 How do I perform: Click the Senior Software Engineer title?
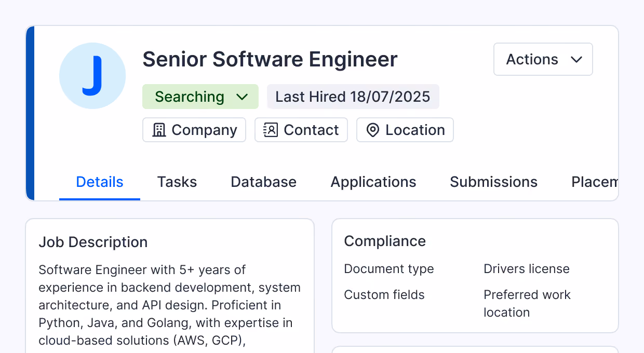pos(270,59)
